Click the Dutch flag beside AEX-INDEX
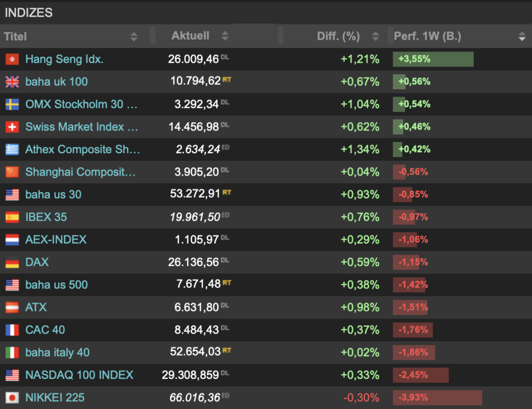Image resolution: width=532 pixels, height=409 pixels. [x=12, y=240]
